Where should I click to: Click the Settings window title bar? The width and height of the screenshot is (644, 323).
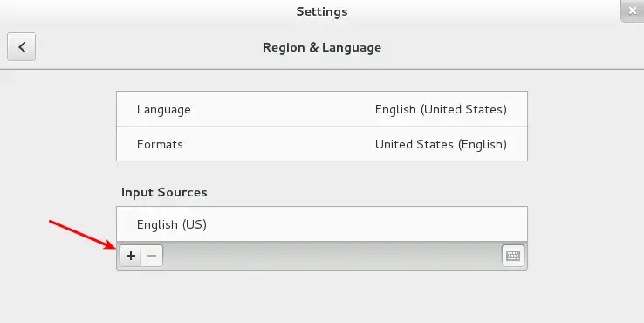pos(322,11)
